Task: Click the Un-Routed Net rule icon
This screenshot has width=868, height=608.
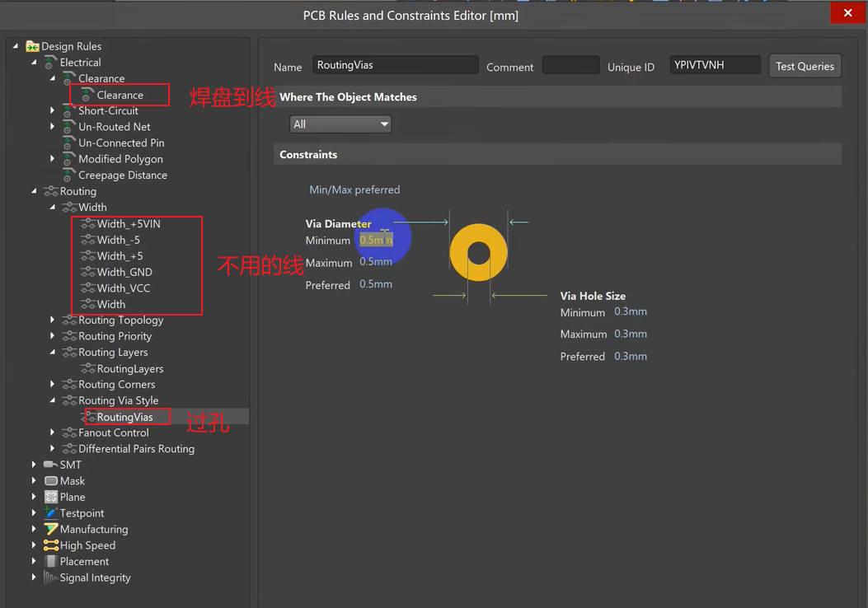Action: (68, 127)
